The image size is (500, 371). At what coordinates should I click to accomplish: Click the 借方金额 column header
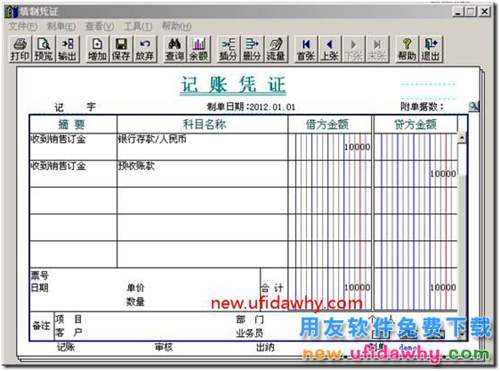coord(330,125)
